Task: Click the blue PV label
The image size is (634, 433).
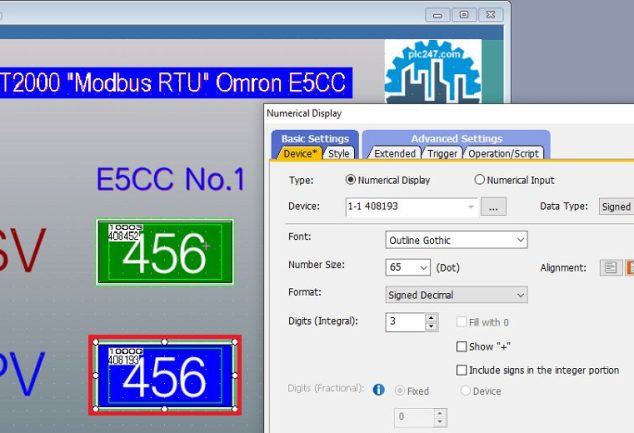Action: pos(22,374)
